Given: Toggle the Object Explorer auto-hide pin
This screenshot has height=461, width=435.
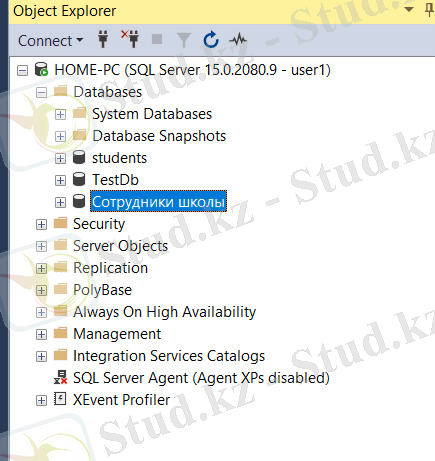Looking at the screenshot, I should tap(430, 10).
